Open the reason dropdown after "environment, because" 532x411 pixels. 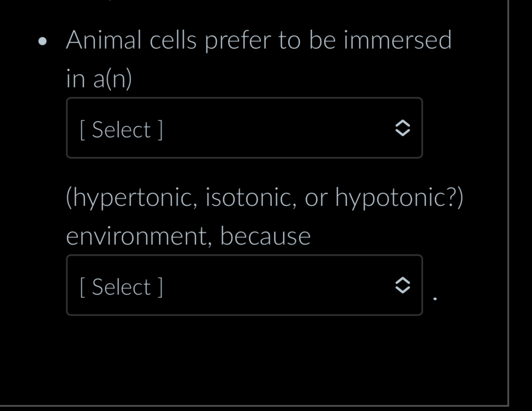pyautogui.click(x=244, y=285)
